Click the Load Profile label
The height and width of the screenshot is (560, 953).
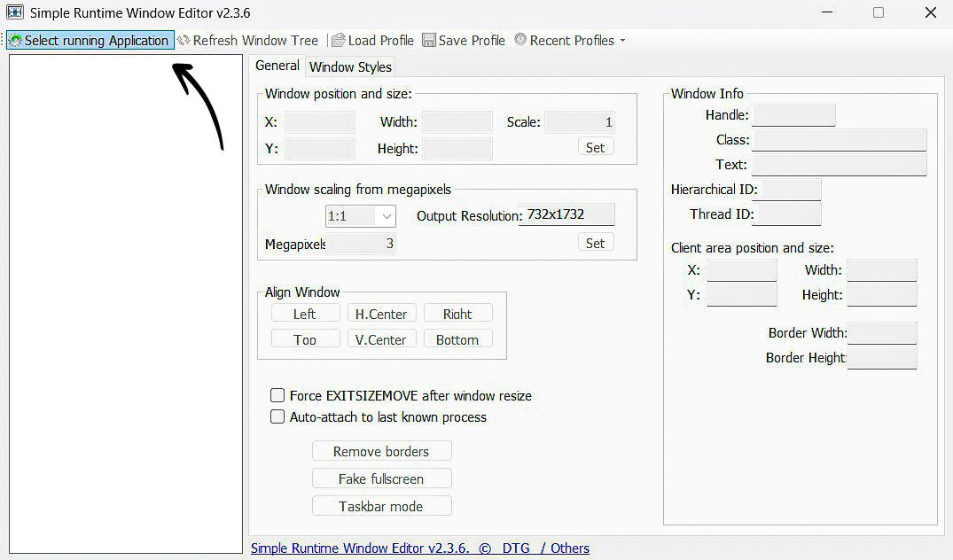[x=380, y=41]
